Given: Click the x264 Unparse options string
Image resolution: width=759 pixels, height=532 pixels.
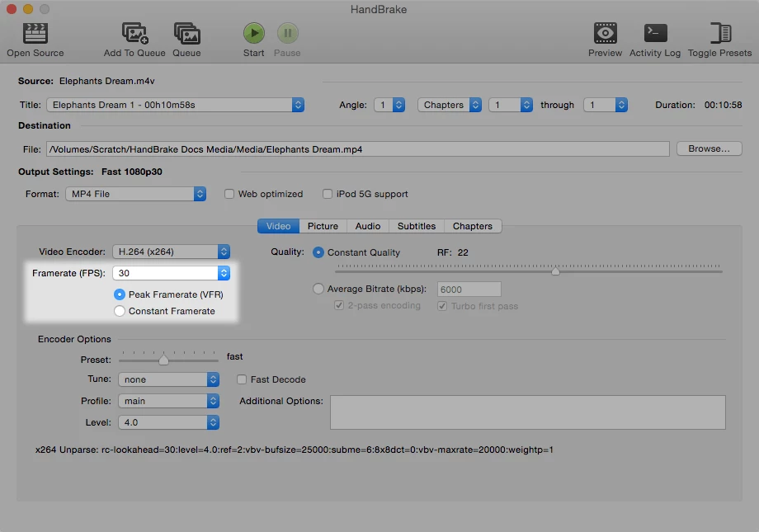Looking at the screenshot, I should [x=295, y=450].
